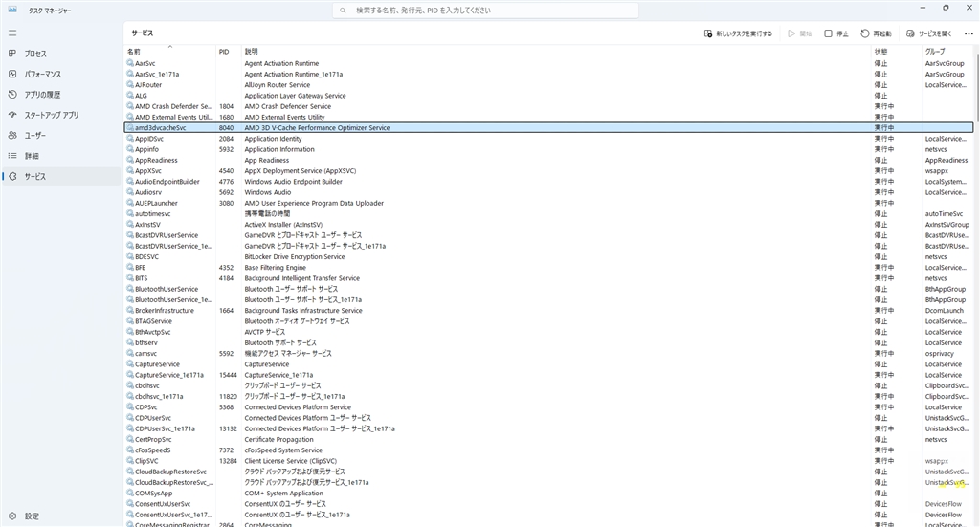Click the DcomLaunch group cell
Image resolution: width=980 pixels, height=527 pixels.
(x=945, y=310)
